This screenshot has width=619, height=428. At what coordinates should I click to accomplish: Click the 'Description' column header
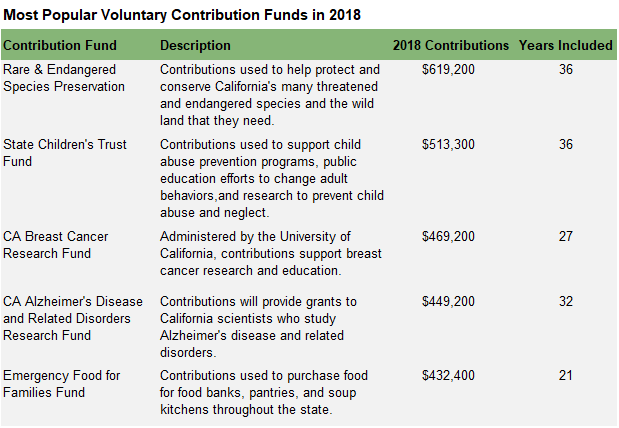pos(195,46)
